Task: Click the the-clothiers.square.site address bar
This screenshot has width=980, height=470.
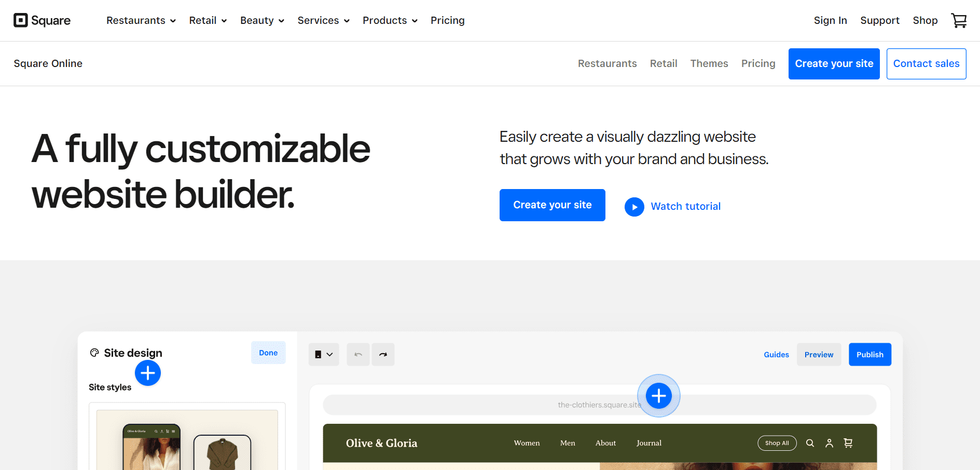Action: (599, 405)
